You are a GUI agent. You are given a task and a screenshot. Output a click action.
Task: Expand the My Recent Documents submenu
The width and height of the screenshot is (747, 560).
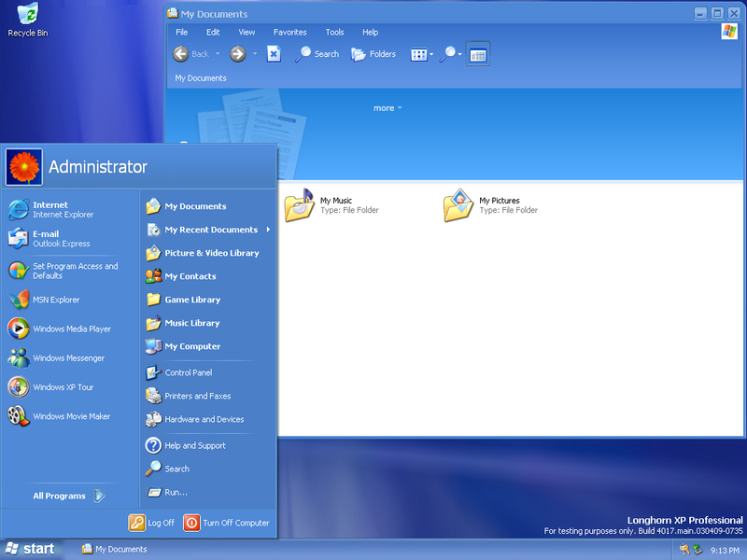pos(209,230)
